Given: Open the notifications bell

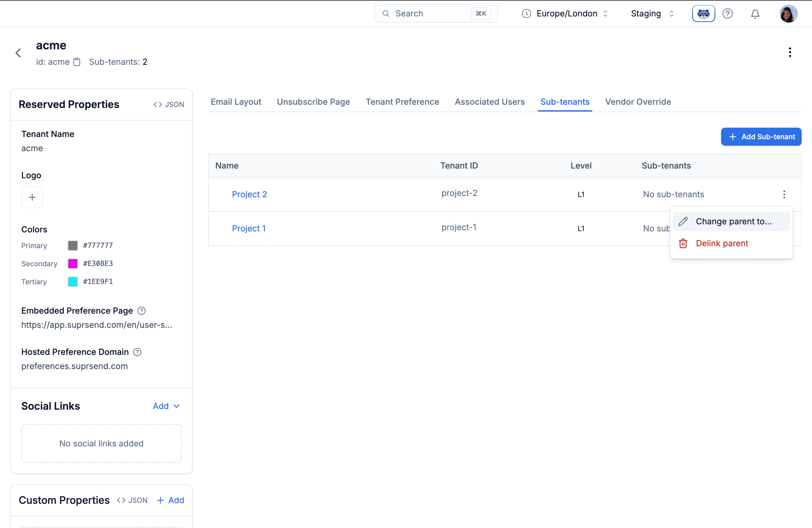Looking at the screenshot, I should 755,14.
